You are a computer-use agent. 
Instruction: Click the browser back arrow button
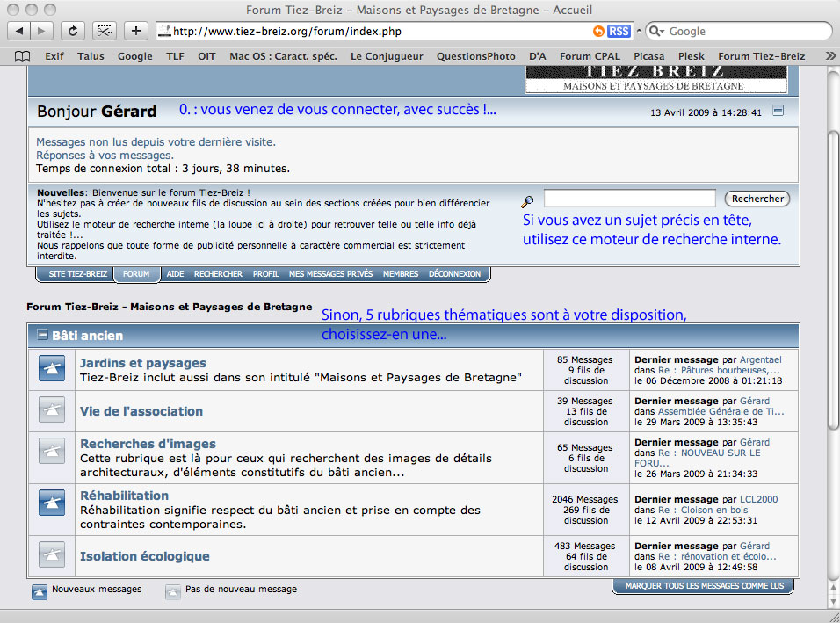tap(20, 31)
